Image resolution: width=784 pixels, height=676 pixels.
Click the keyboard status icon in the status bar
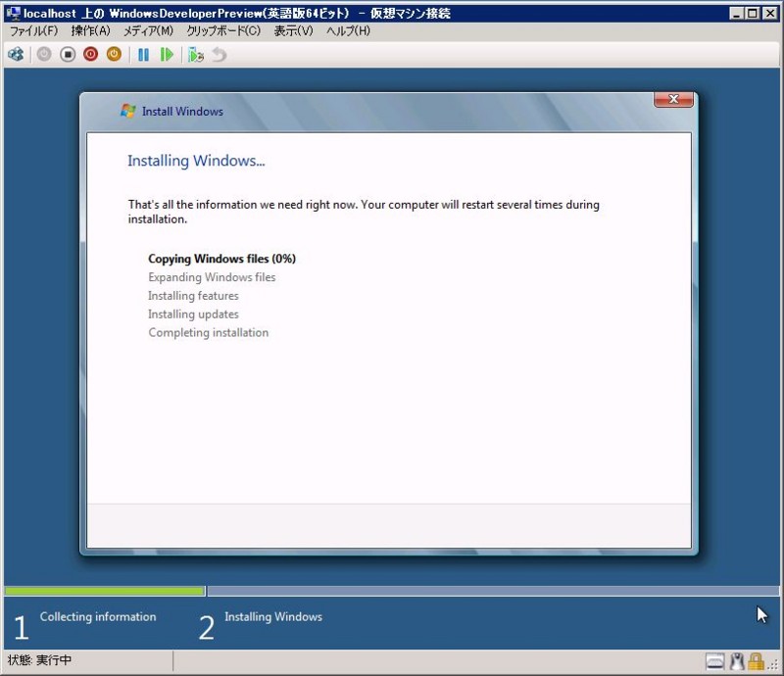715,661
